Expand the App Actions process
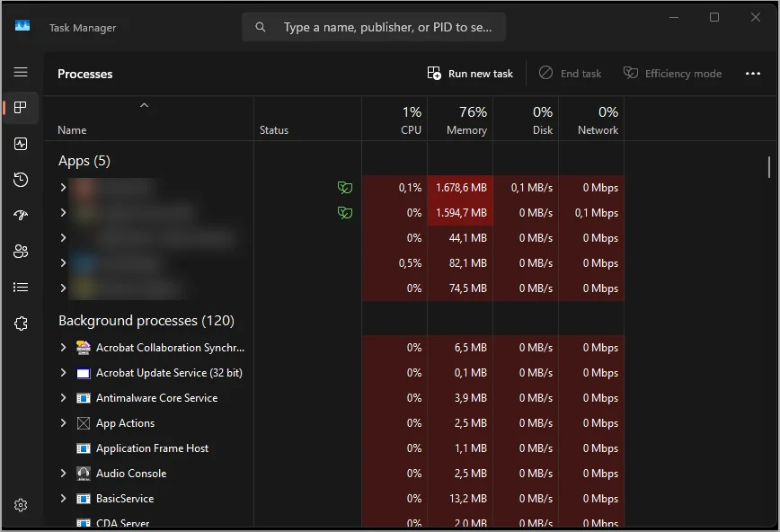The width and height of the screenshot is (780, 532). (x=63, y=423)
